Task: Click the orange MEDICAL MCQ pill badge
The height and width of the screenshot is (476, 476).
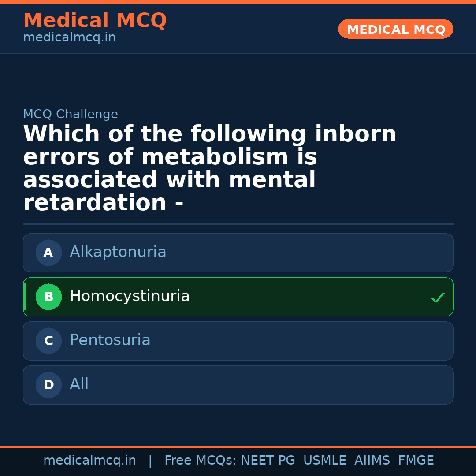Action: (395, 29)
